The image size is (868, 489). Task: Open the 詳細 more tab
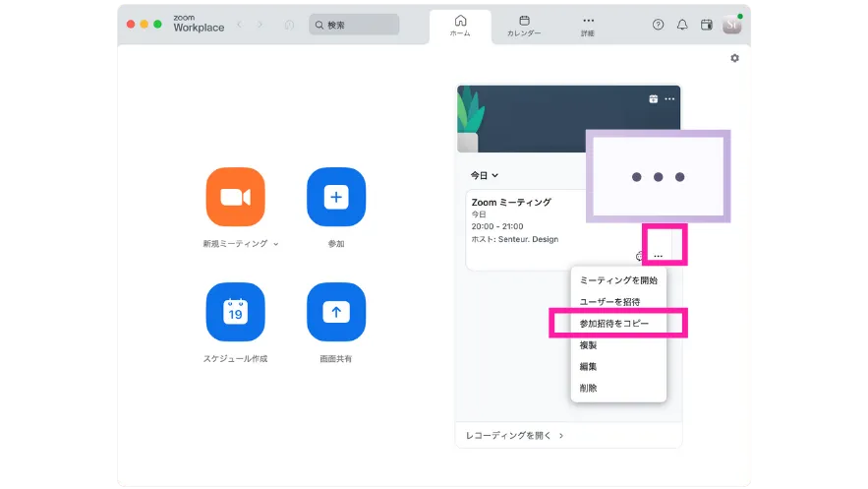588,26
